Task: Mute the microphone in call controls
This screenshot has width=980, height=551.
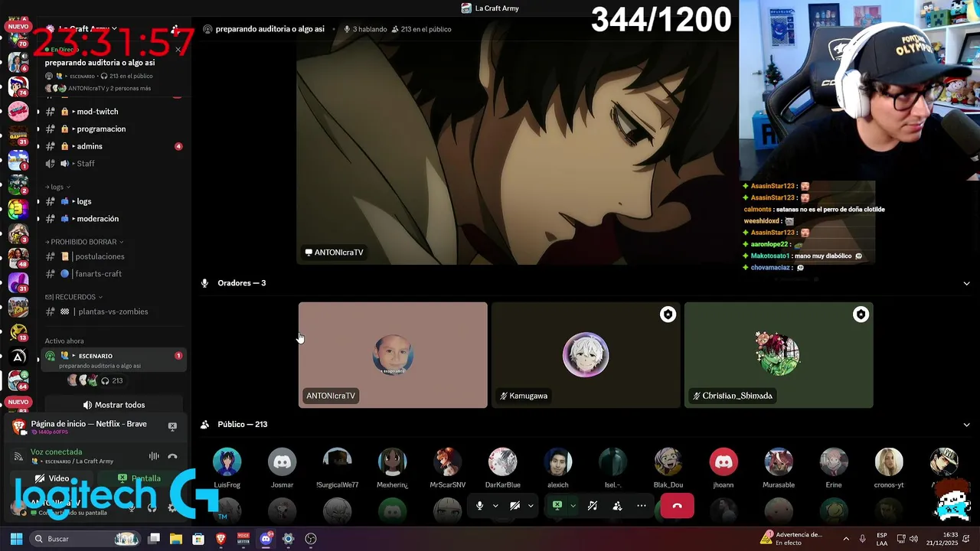Action: pos(479,506)
